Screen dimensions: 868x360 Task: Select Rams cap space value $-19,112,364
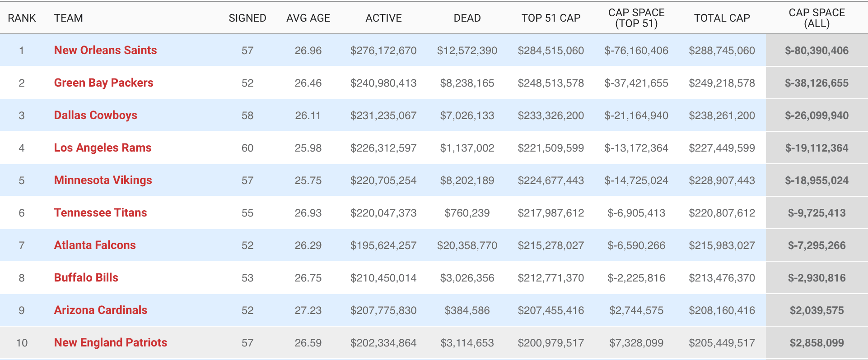point(817,148)
